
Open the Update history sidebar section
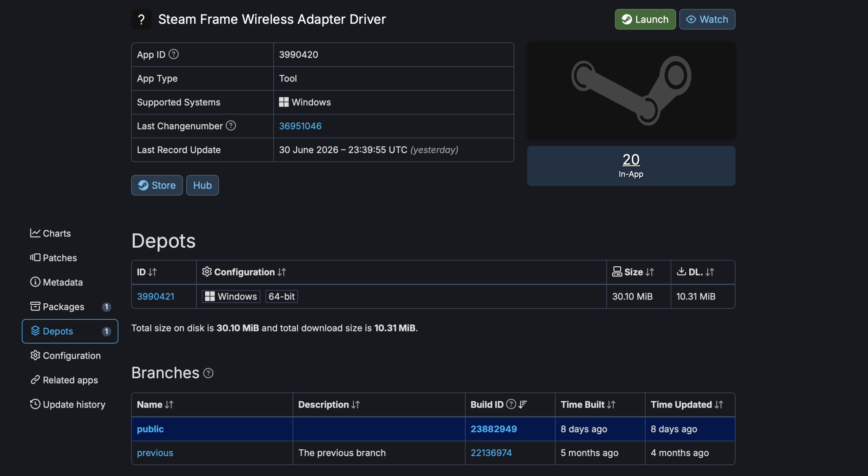pyautogui.click(x=70, y=404)
